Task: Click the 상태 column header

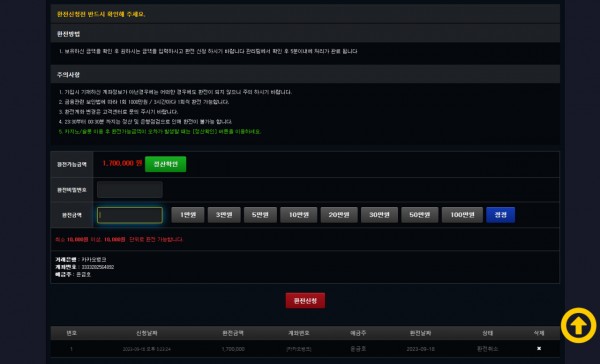Action: click(487, 333)
